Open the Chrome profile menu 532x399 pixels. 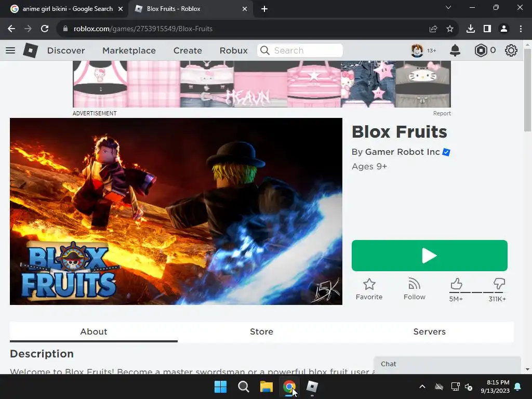pyautogui.click(x=504, y=29)
